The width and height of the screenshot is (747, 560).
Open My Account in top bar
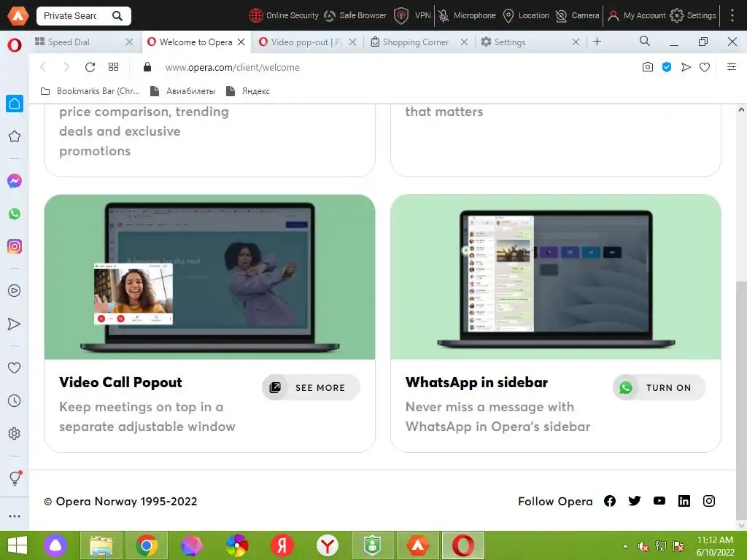(x=637, y=16)
